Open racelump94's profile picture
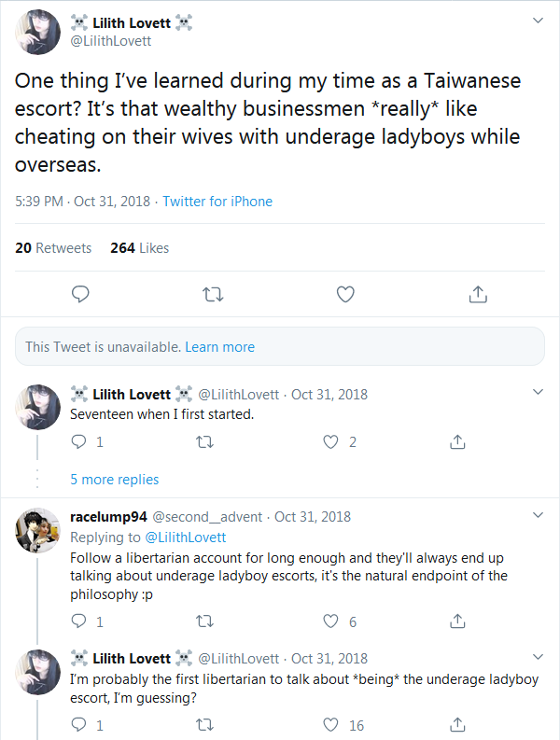The image size is (560, 740). pyautogui.click(x=38, y=532)
